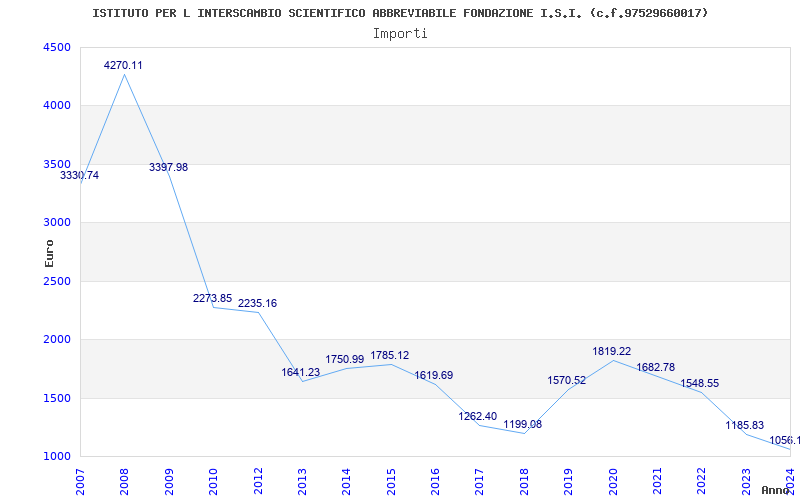Click the 1548.55 data label
The image size is (800, 500).
699,384
